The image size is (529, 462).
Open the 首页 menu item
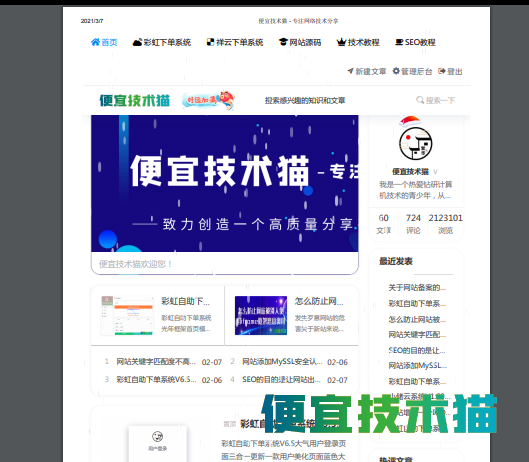(x=104, y=42)
